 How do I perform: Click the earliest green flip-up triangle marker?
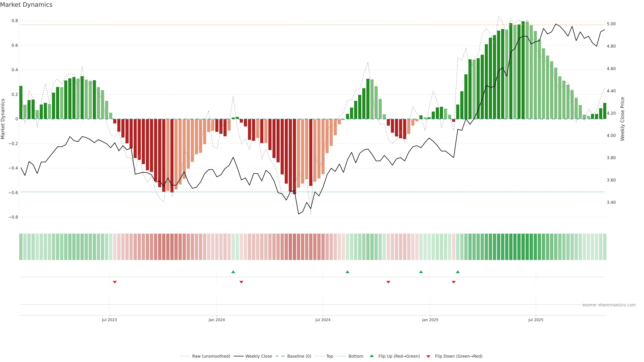(x=233, y=272)
